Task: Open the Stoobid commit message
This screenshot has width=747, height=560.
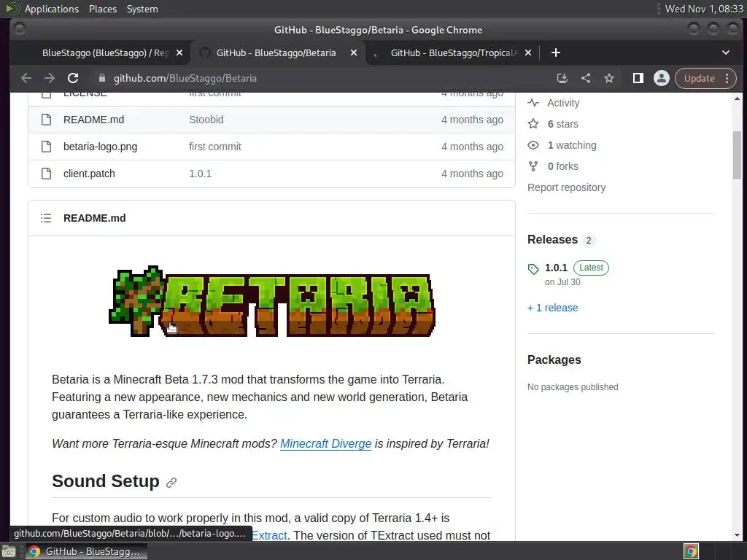Action: pyautogui.click(x=206, y=120)
